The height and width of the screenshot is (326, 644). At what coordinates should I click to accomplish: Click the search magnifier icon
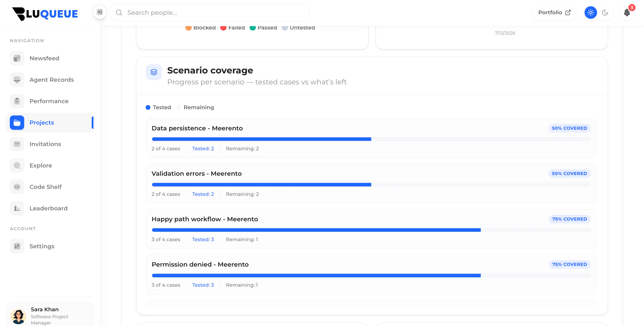click(119, 13)
